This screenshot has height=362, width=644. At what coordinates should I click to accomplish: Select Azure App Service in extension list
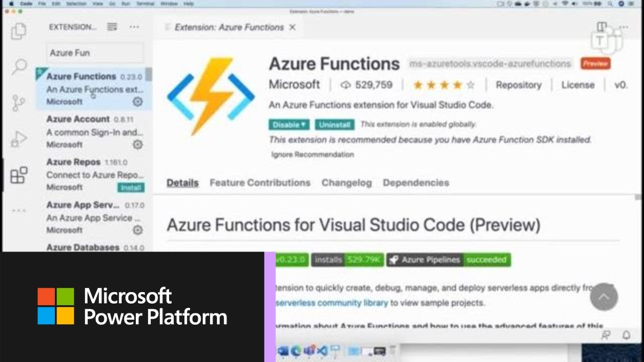[x=94, y=217]
